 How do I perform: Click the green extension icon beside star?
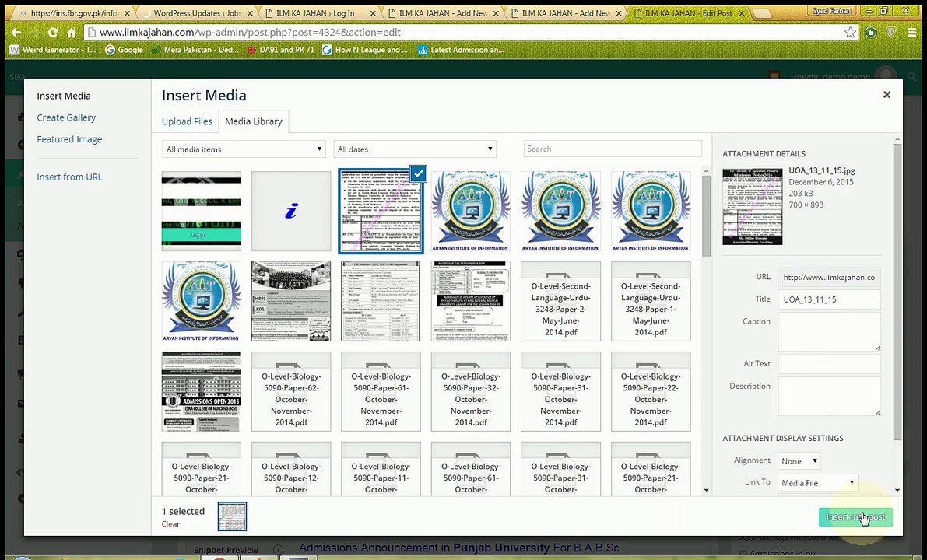point(871,33)
